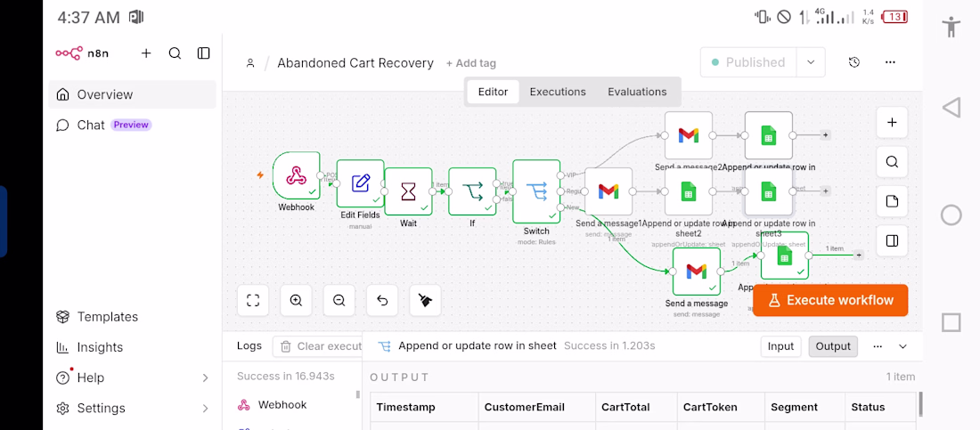
Task: Select the Wait node
Action: coord(408,191)
